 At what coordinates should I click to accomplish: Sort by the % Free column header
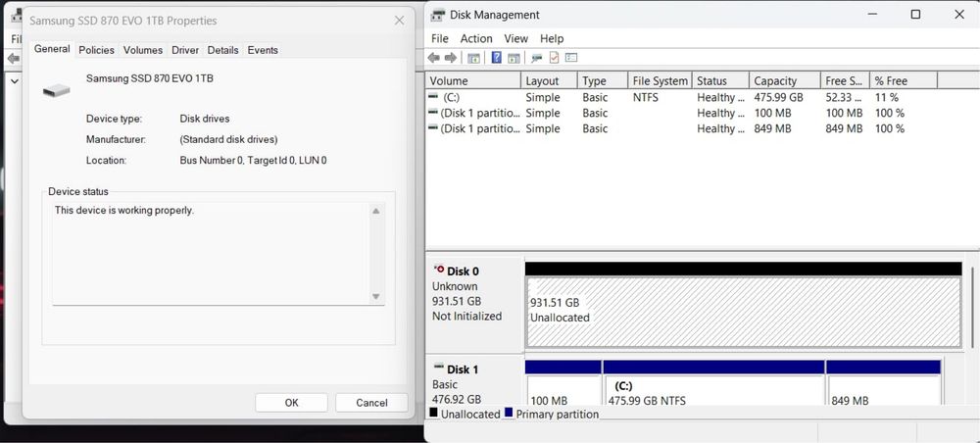coord(904,80)
